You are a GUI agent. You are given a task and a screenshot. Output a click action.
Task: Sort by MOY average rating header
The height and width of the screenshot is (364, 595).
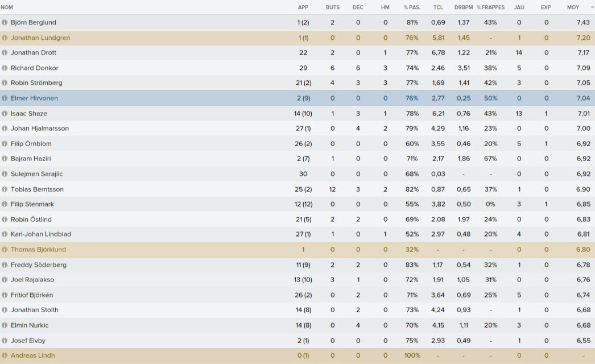coord(573,7)
